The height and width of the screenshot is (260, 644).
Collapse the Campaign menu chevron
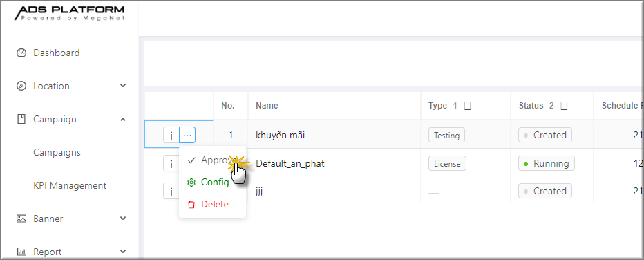click(x=123, y=119)
